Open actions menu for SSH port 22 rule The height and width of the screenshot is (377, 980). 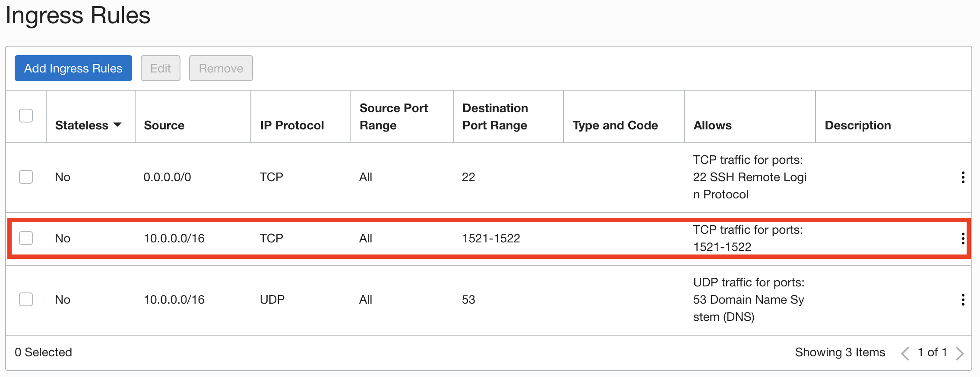(x=963, y=177)
